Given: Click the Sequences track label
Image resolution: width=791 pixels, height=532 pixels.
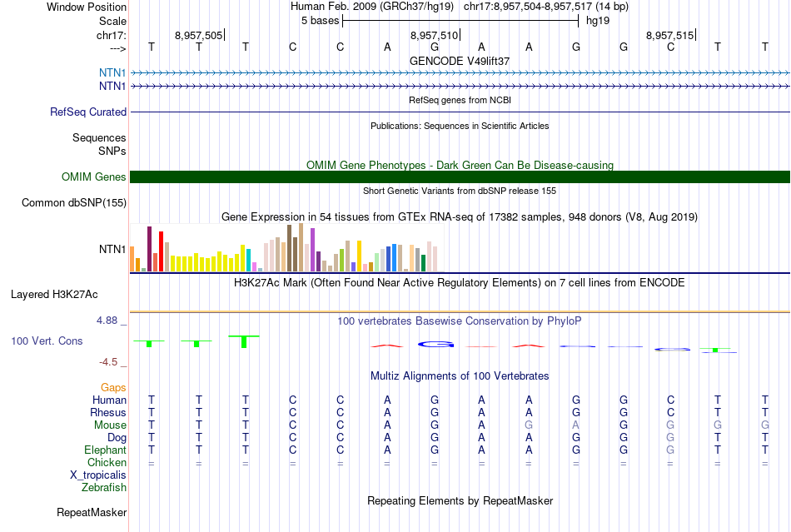Looking at the screenshot, I should 99,137.
